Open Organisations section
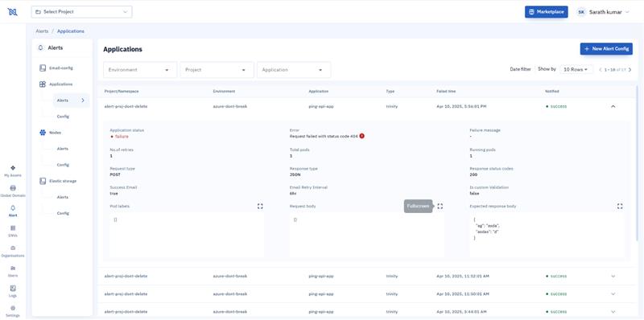Image resolution: width=644 pixels, height=320 pixels. 13,251
